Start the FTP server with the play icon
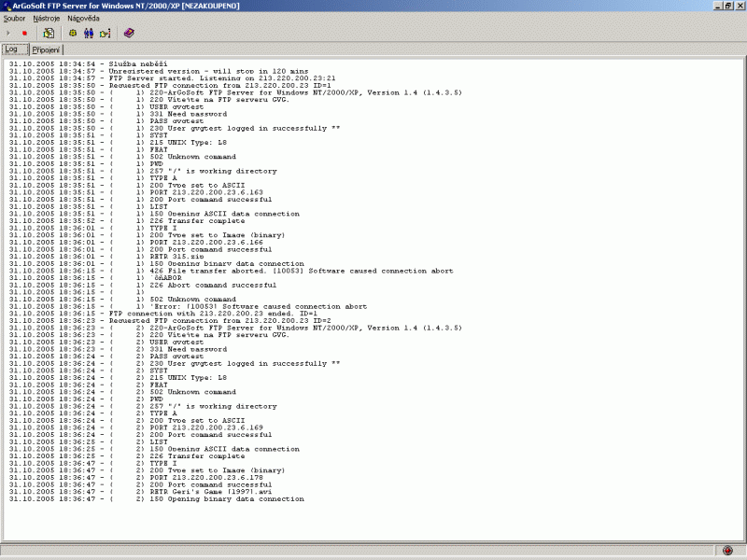 point(8,34)
